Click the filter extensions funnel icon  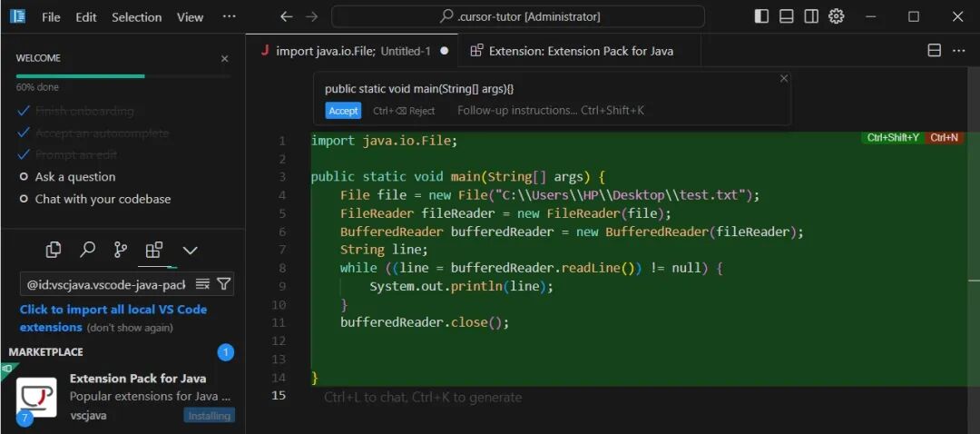[x=224, y=284]
